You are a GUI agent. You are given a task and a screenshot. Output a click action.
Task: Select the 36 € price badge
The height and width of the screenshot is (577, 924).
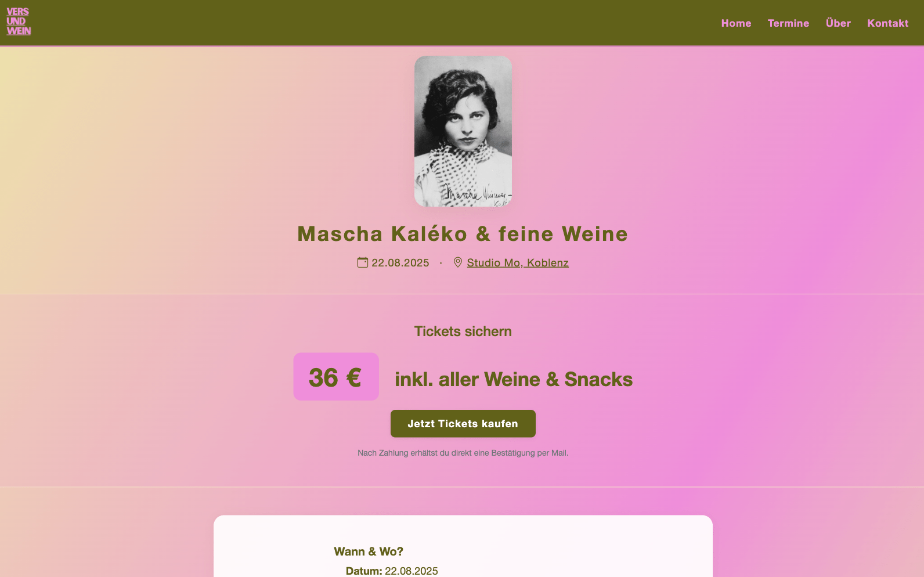[x=336, y=377]
